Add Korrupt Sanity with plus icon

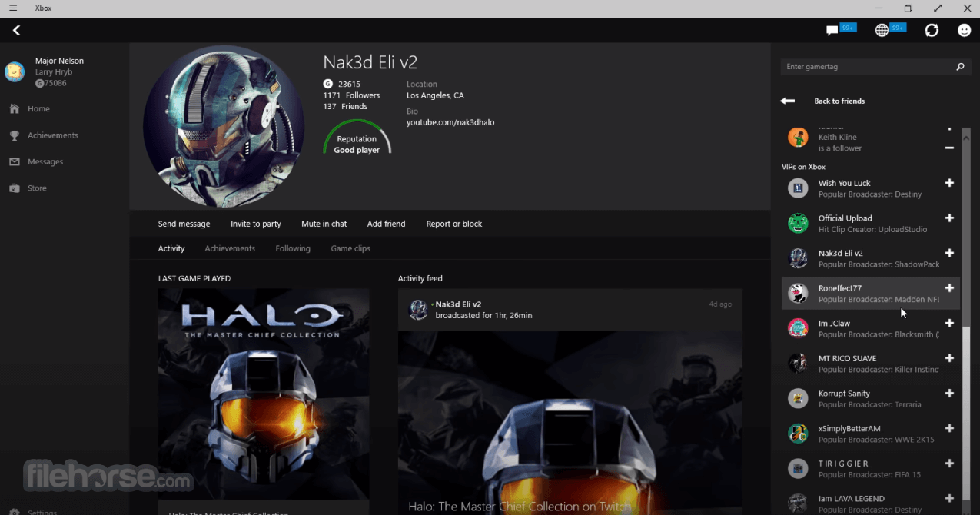949,394
